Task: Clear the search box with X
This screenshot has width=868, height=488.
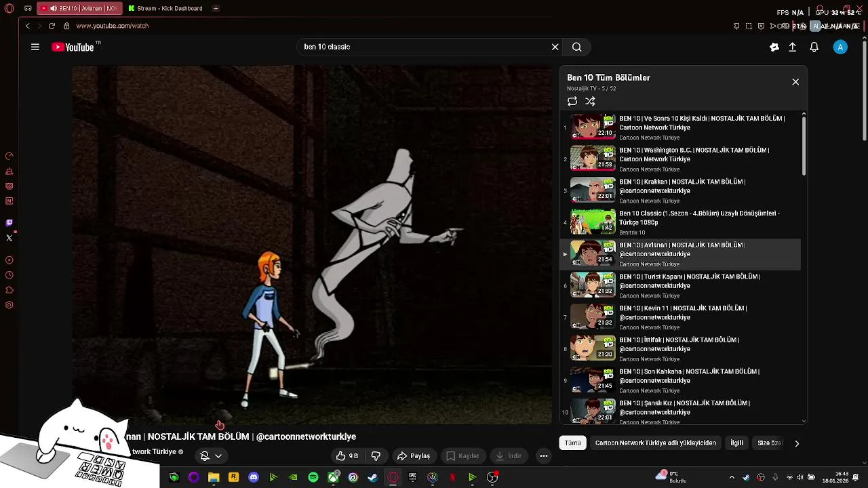Action: click(555, 47)
